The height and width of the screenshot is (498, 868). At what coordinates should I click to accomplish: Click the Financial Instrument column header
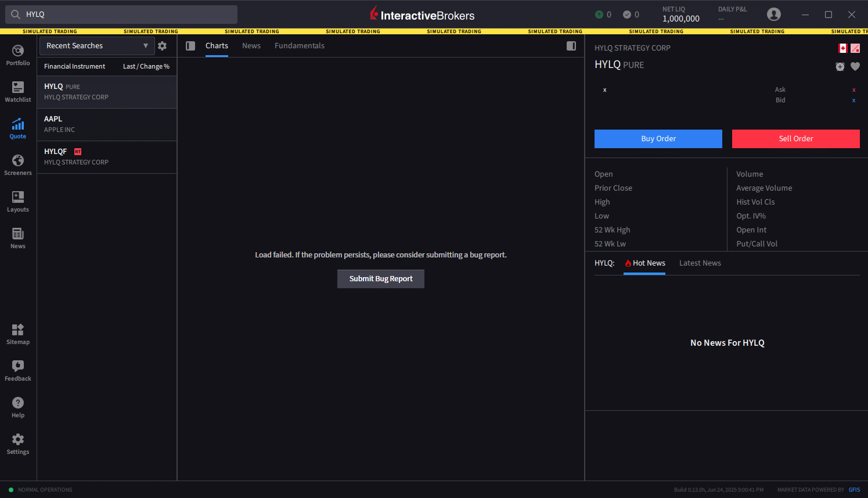[74, 67]
